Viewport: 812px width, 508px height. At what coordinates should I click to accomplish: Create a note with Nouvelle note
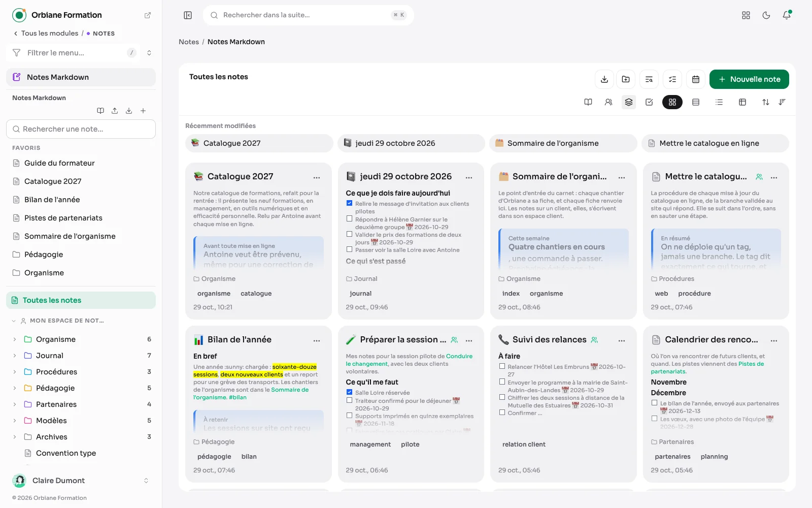tap(749, 79)
